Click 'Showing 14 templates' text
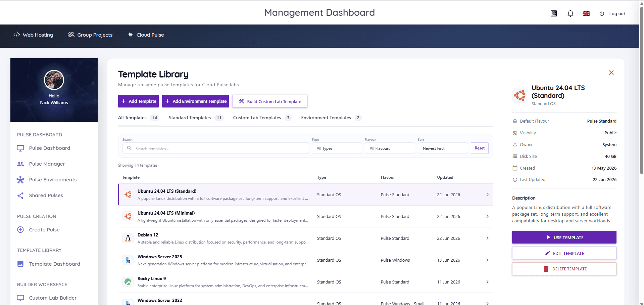 [x=138, y=165]
